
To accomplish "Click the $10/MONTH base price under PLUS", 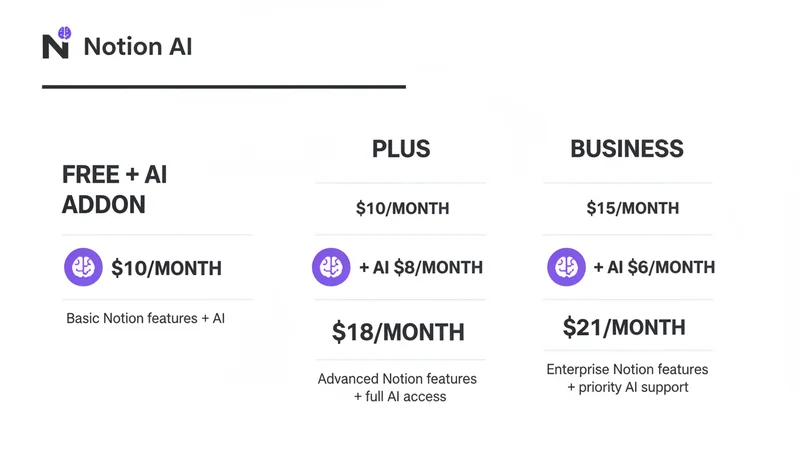I will pyautogui.click(x=402, y=209).
